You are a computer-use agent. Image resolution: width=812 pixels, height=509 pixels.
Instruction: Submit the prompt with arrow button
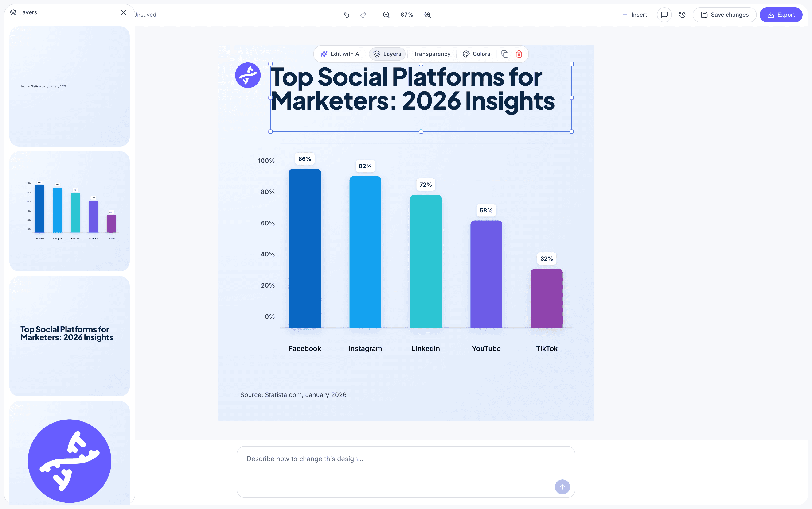[x=562, y=487]
